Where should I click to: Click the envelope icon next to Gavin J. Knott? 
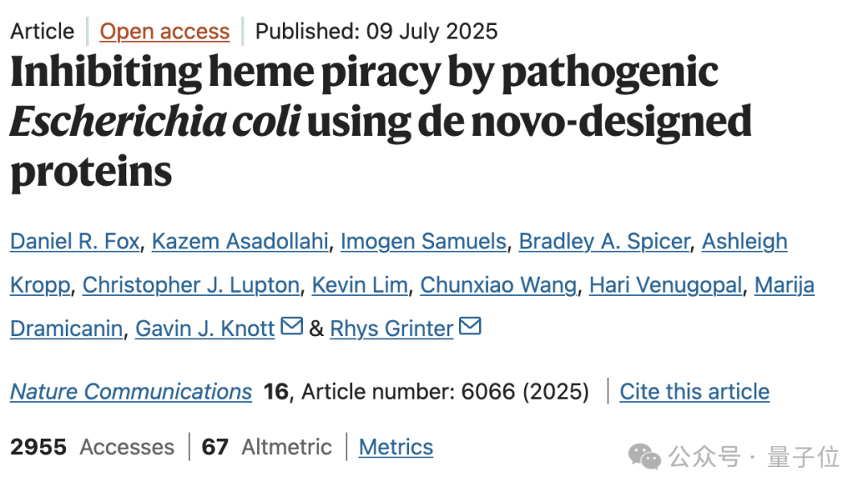[292, 327]
